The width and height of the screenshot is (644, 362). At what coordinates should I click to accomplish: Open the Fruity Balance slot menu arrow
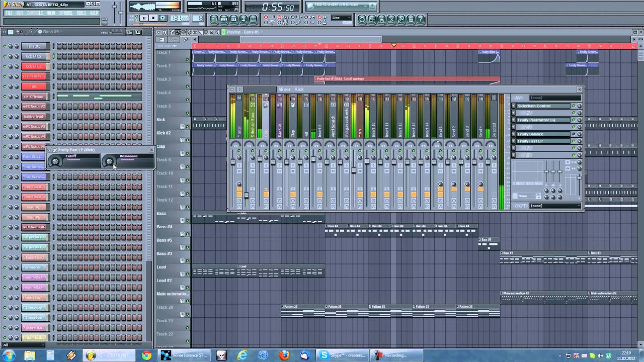[x=513, y=134]
